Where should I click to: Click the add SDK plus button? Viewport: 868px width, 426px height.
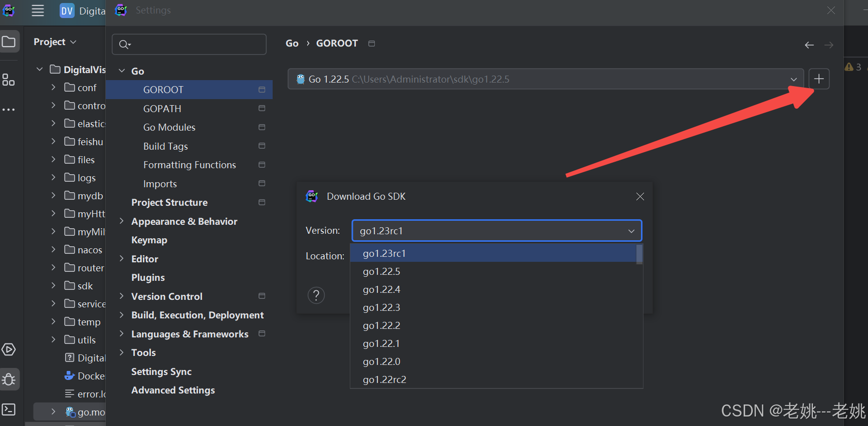click(819, 79)
